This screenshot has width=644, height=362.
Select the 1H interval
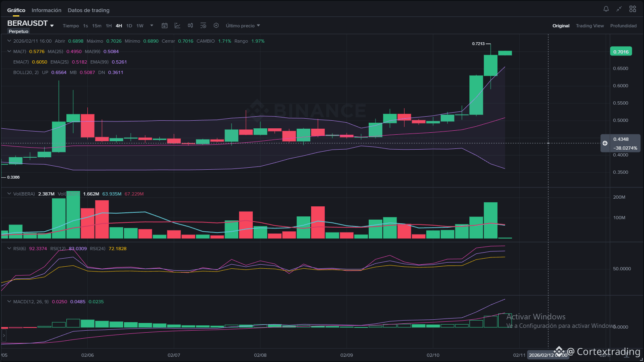tap(109, 26)
